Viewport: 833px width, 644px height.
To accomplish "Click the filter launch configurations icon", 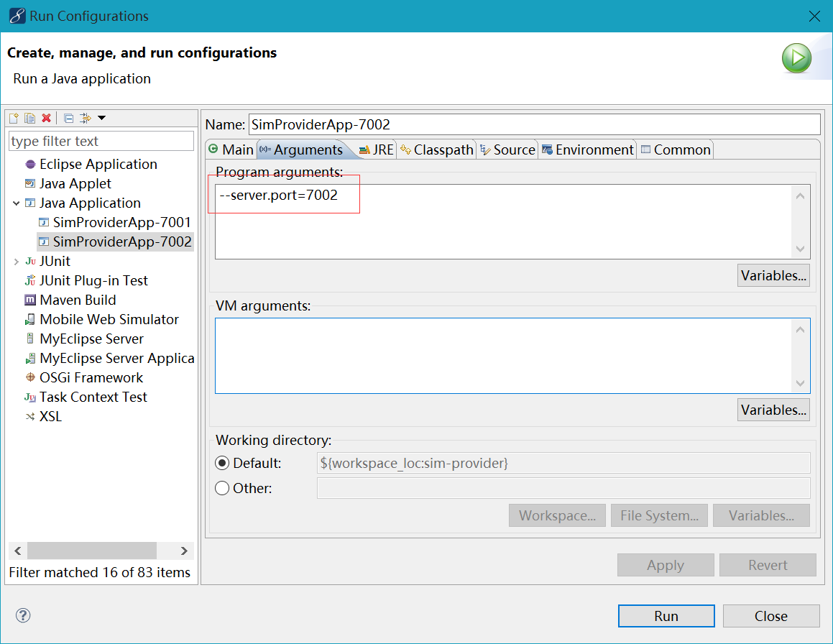I will [x=86, y=118].
